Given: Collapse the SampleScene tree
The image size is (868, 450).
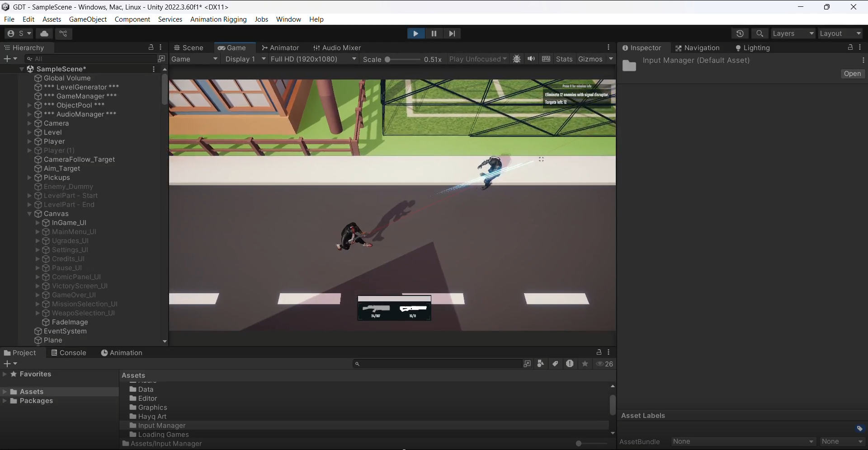Looking at the screenshot, I should 22,69.
